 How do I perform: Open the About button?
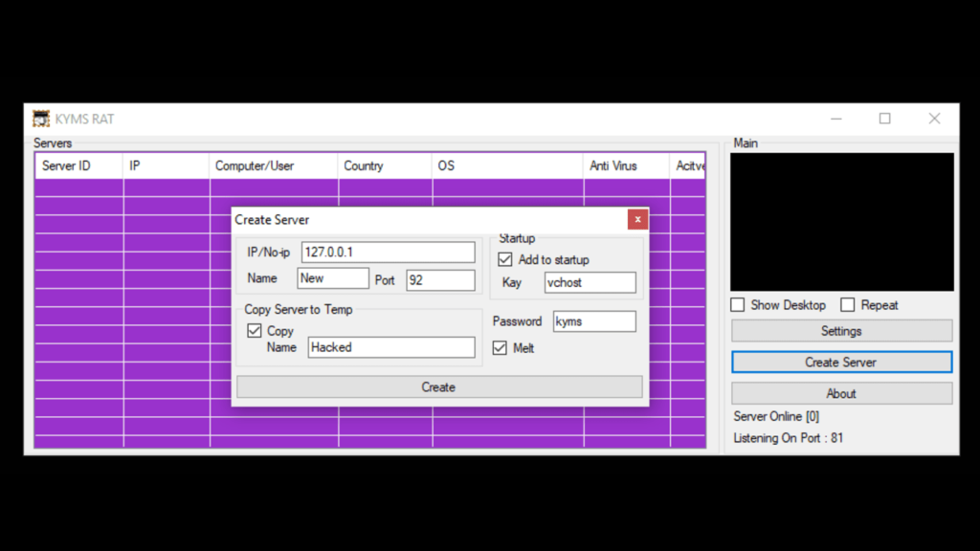842,393
